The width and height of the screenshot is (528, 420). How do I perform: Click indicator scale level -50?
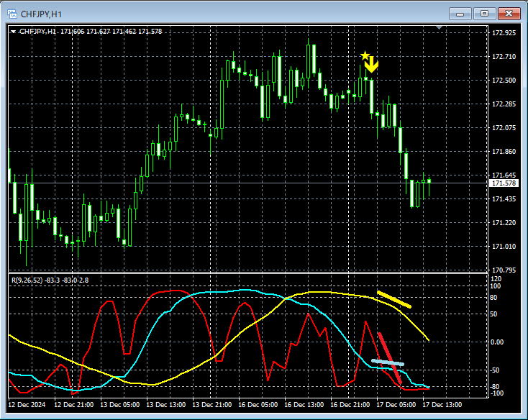tap(494, 370)
